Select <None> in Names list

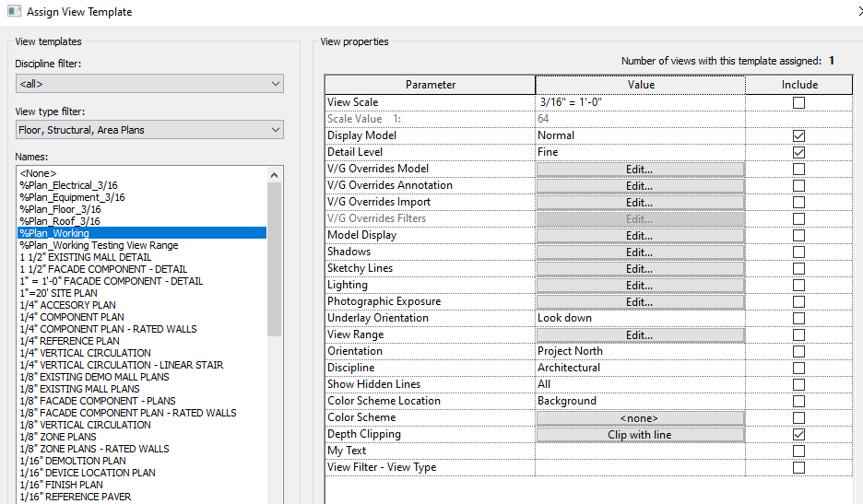coord(38,173)
